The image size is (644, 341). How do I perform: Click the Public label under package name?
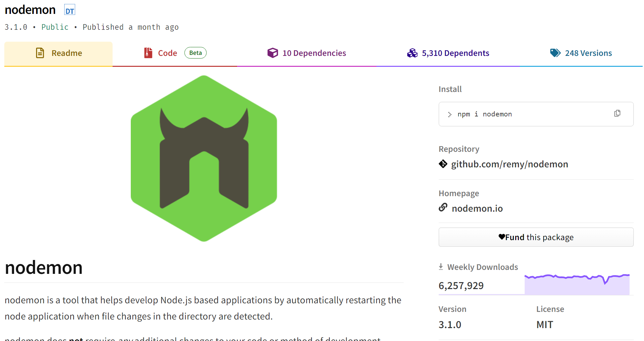tap(55, 27)
